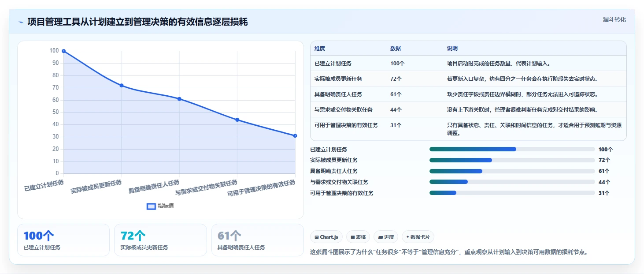Screen dimensions: 644x274
Task: Click the lightning icon beside the title
Action: coord(21,22)
